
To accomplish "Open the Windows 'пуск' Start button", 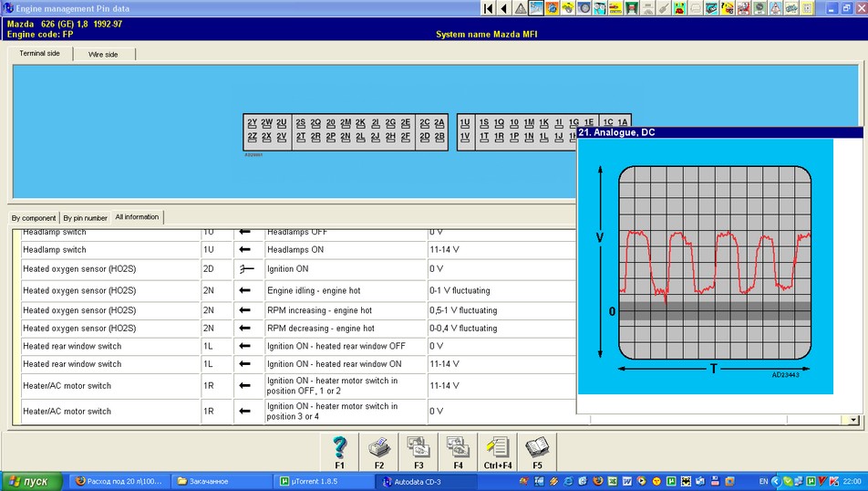I will [x=30, y=482].
